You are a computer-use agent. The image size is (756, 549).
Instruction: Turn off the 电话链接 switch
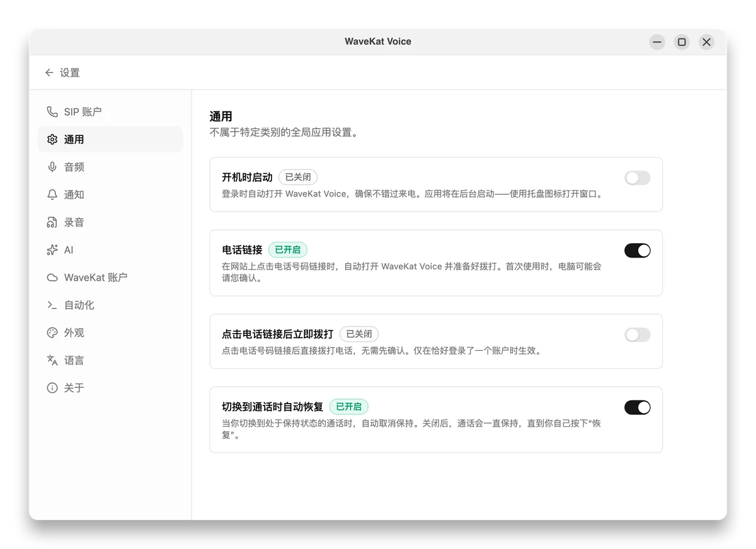[x=637, y=251]
